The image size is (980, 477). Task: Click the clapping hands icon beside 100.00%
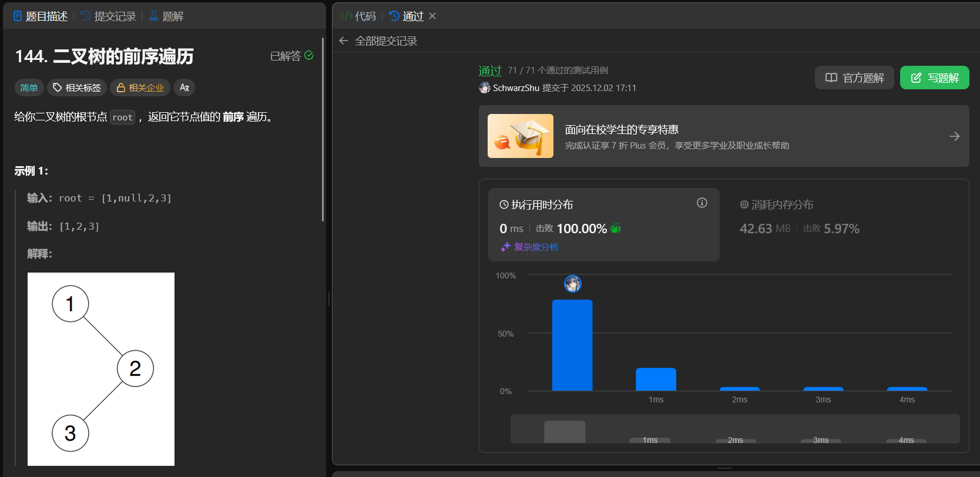click(x=615, y=229)
